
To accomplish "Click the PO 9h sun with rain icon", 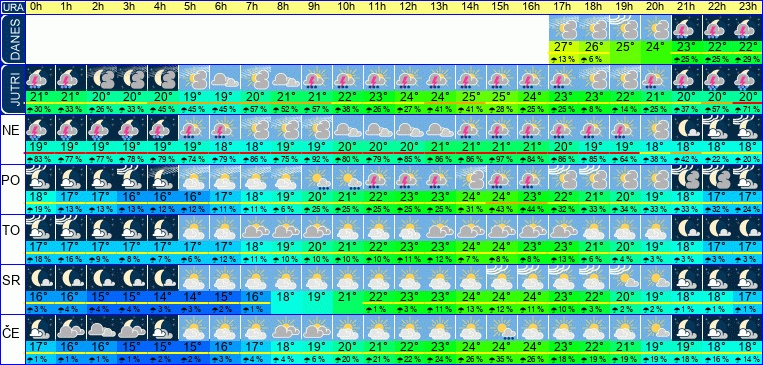I will [316, 178].
